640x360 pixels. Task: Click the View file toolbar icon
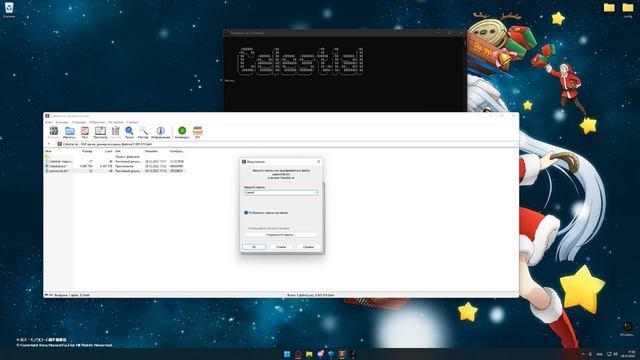[x=100, y=132]
